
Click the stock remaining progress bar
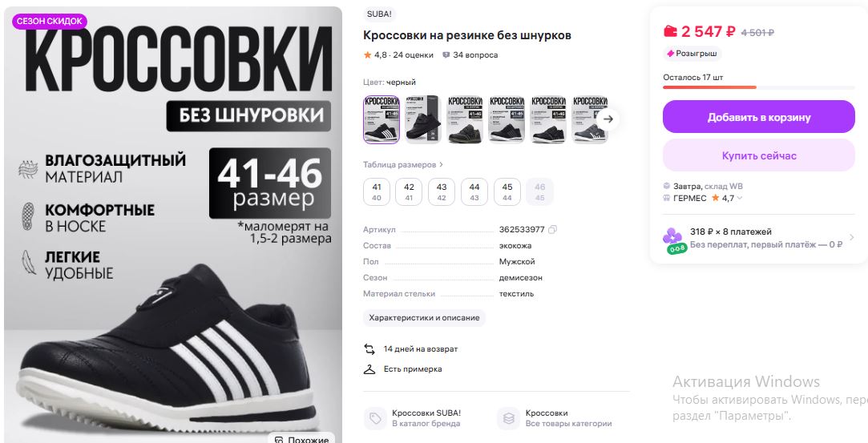click(758, 87)
